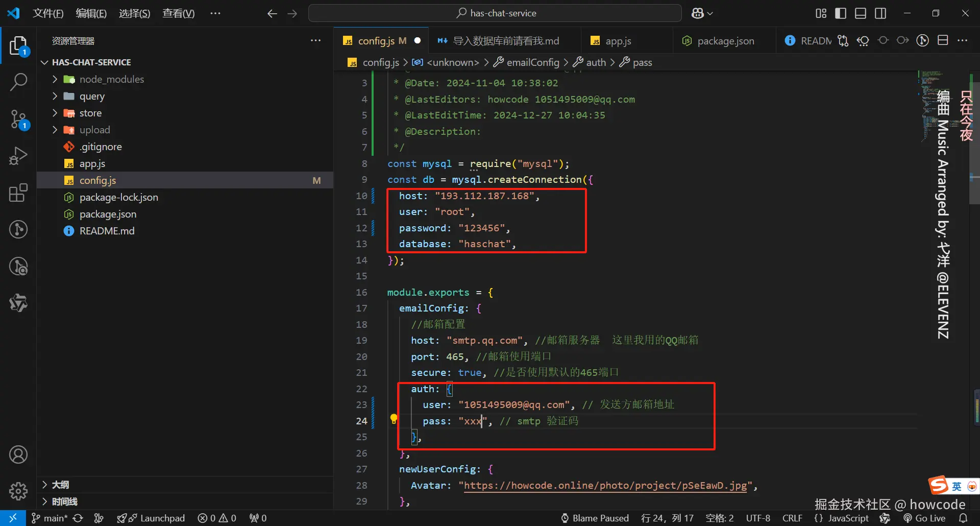Open app.js in the explorer tree
Screen dimensions: 980x526
click(185, 163)
